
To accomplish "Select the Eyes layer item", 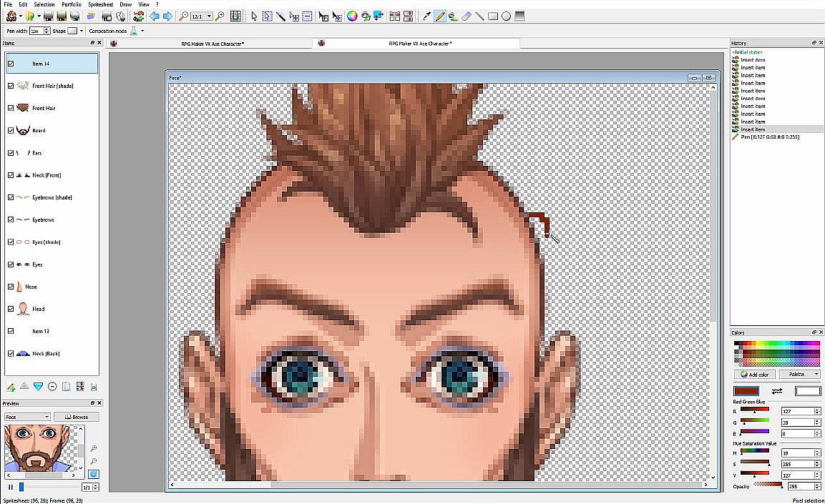I will [52, 265].
